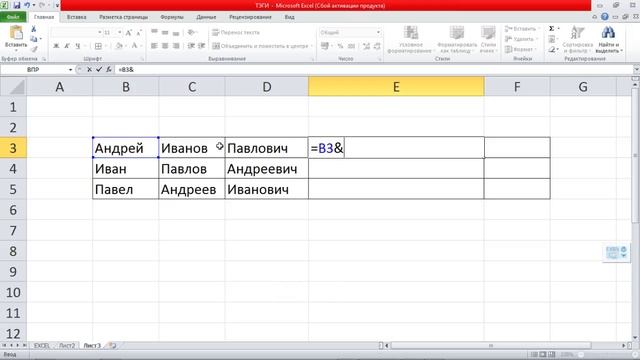Select cell with Иванов
Screen dimensions: 640x360
pos(192,148)
